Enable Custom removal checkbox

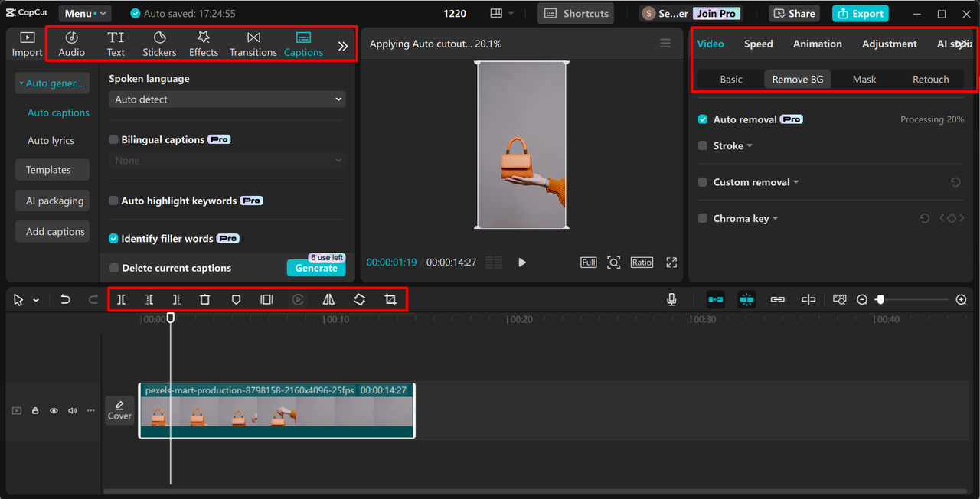pyautogui.click(x=703, y=182)
